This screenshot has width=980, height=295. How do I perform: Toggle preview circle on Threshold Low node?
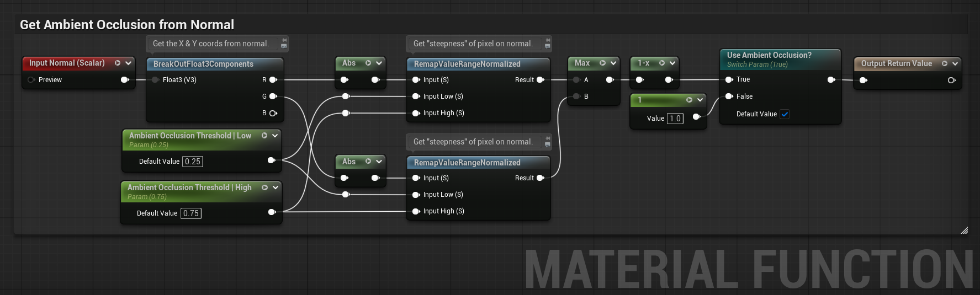pyautogui.click(x=264, y=135)
